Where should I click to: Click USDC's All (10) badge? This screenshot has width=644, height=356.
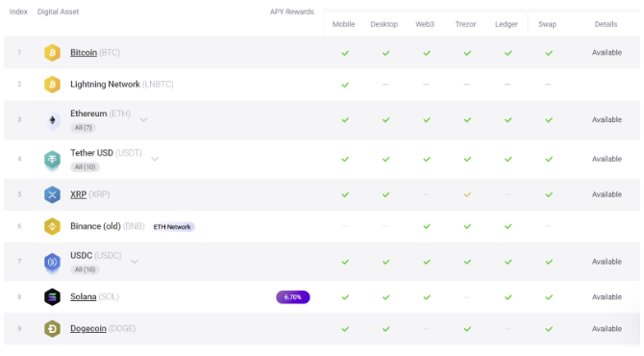pos(85,269)
